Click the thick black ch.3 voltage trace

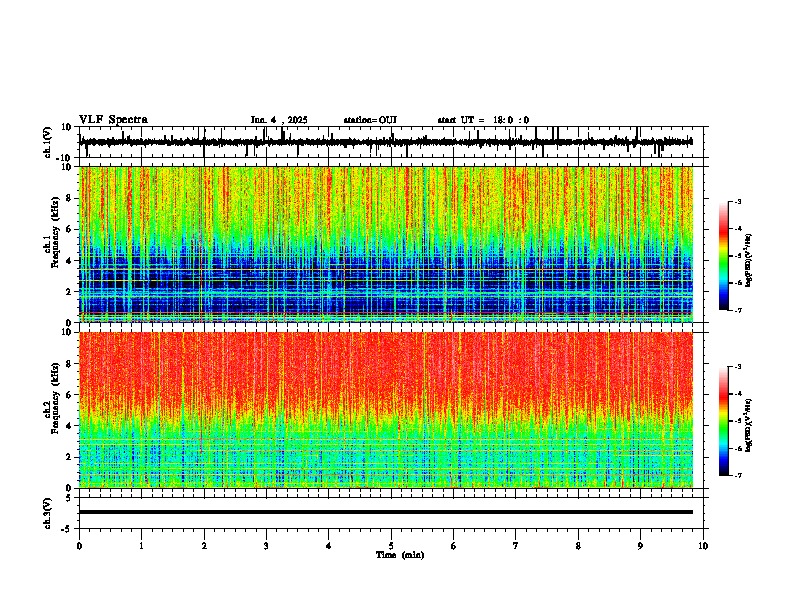coord(386,512)
